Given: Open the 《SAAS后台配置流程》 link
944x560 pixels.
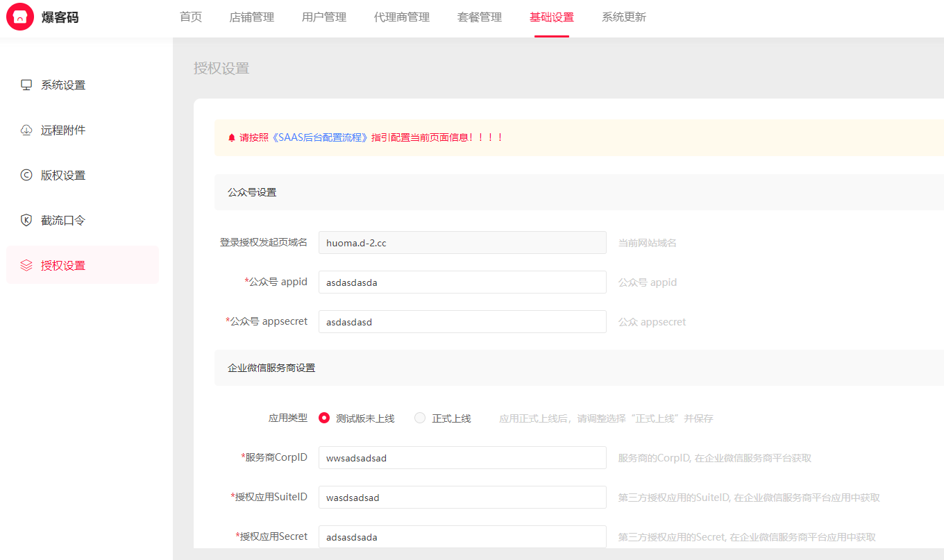Looking at the screenshot, I should point(319,137).
